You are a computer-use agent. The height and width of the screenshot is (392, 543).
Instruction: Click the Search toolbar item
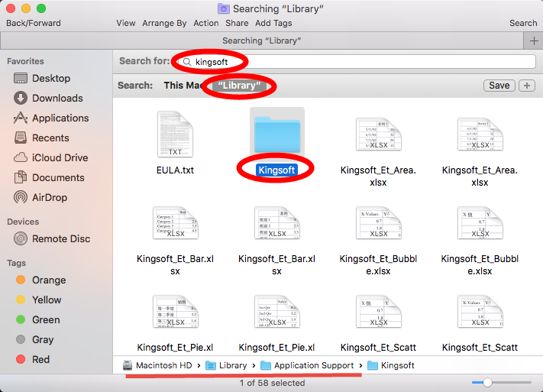523,23
